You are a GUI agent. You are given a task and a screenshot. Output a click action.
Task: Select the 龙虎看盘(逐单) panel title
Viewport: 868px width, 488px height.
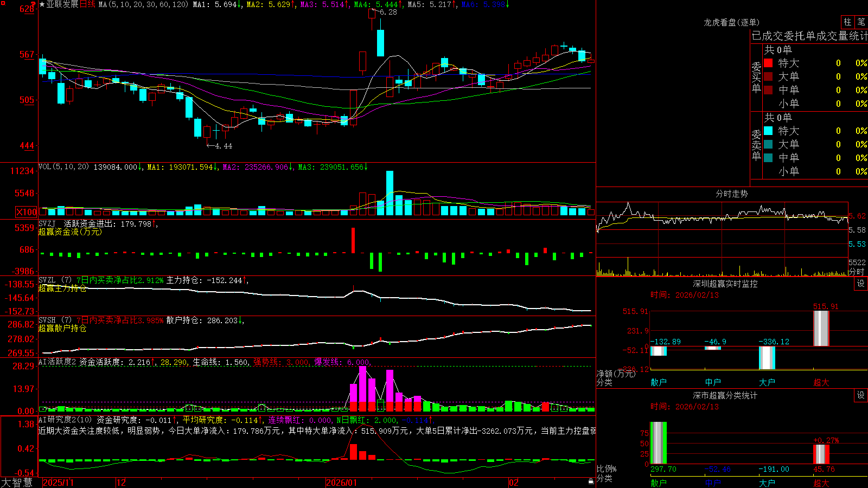[x=731, y=22]
